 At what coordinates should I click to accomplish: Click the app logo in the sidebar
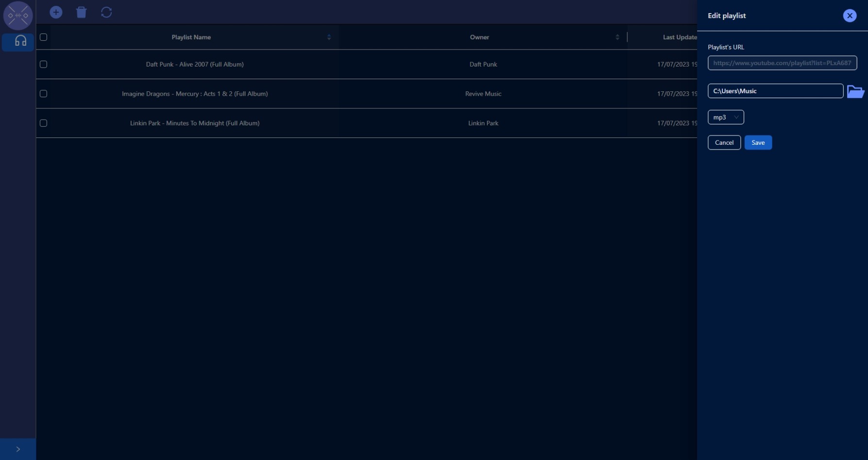coord(18,16)
